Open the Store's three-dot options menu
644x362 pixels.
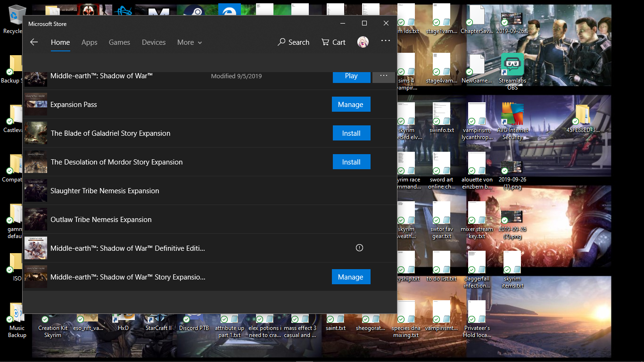coord(386,41)
